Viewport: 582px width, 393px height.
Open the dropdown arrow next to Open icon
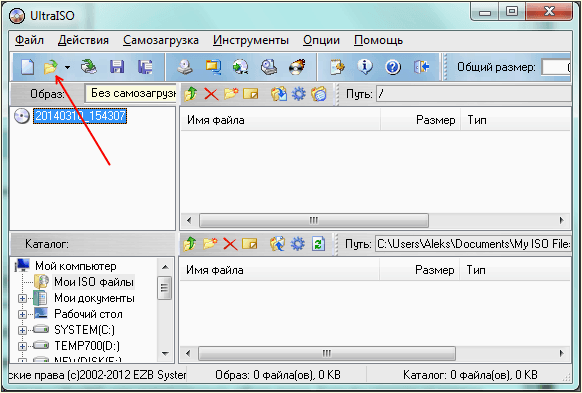coord(67,68)
